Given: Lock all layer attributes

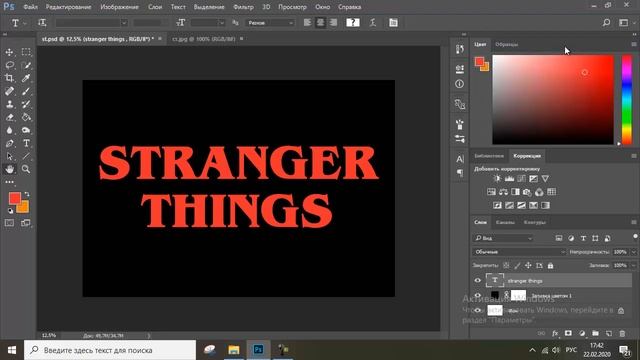Looking at the screenshot, I should (550, 265).
